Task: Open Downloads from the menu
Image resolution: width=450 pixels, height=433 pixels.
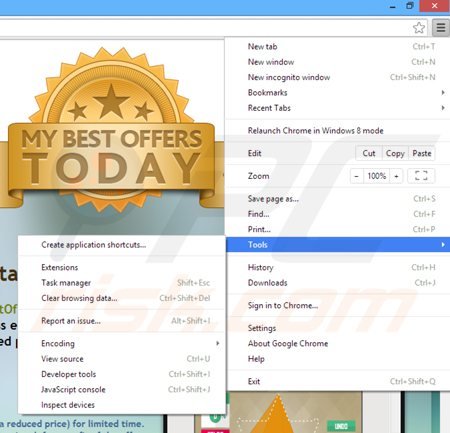Action: (x=338, y=283)
